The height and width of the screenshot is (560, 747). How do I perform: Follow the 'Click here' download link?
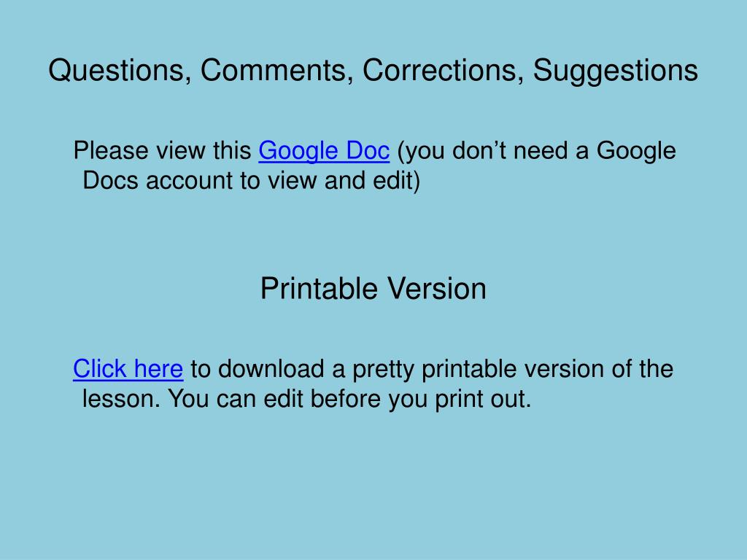128,369
